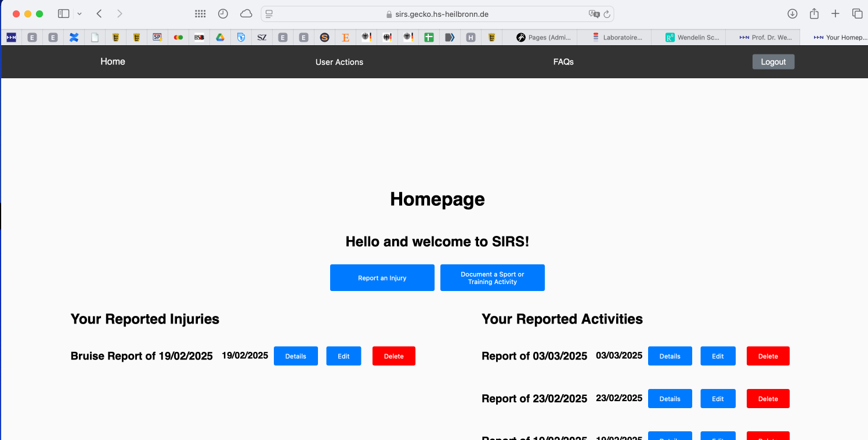Open User Actions in the navigation bar
This screenshot has width=868, height=440.
[x=339, y=62]
